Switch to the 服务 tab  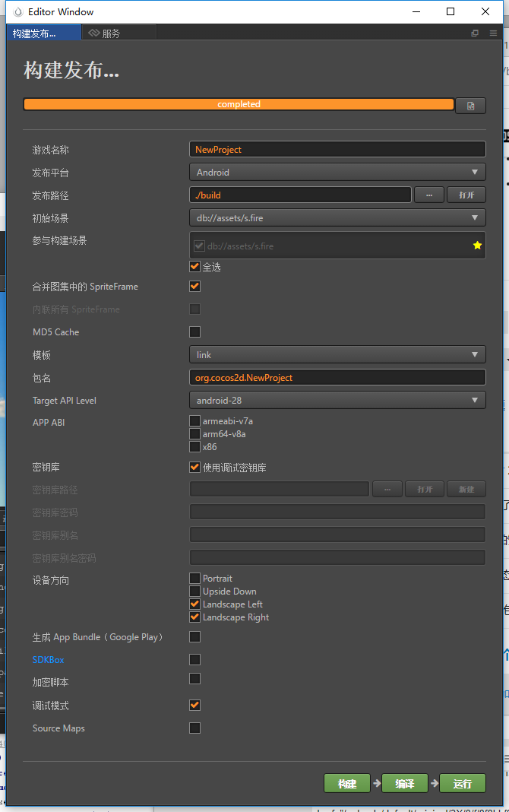click(119, 33)
